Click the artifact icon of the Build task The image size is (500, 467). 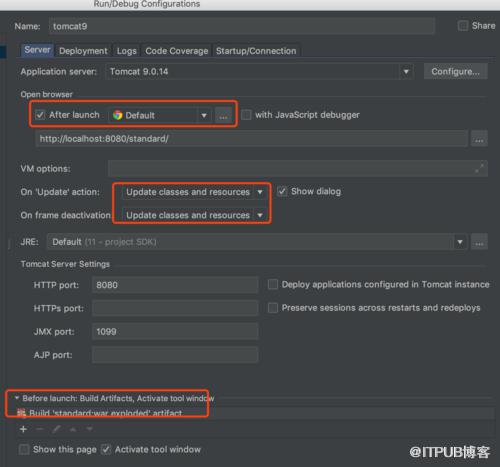tap(21, 413)
